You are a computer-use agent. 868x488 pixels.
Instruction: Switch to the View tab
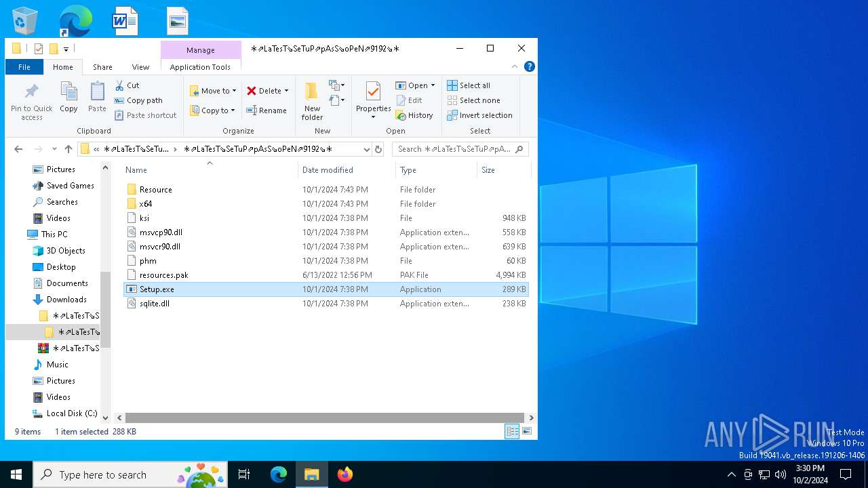(x=140, y=67)
